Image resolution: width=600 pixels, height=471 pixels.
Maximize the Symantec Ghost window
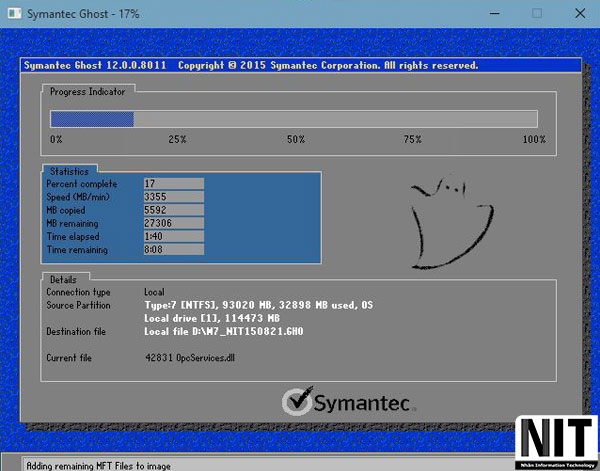pyautogui.click(x=537, y=13)
